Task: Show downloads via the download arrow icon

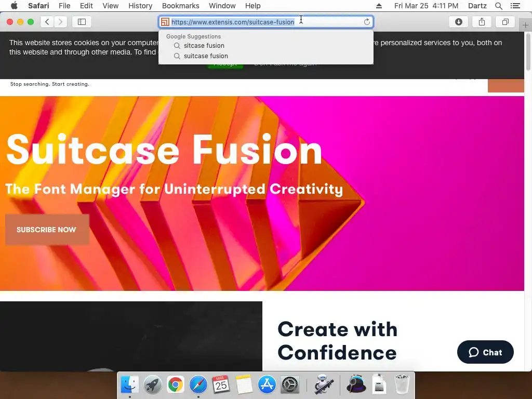Action: (x=458, y=22)
